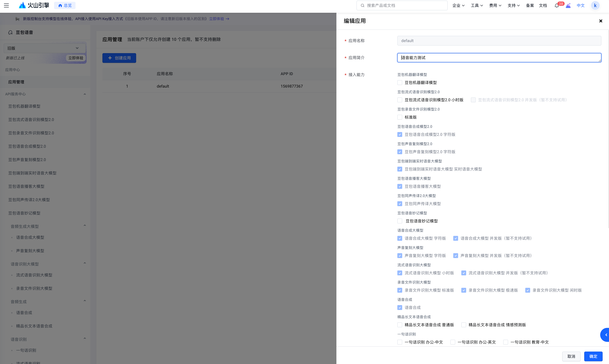Viewport: 609px width, 364px height.
Task: Click the search magnifier icon
Action: point(362,5)
